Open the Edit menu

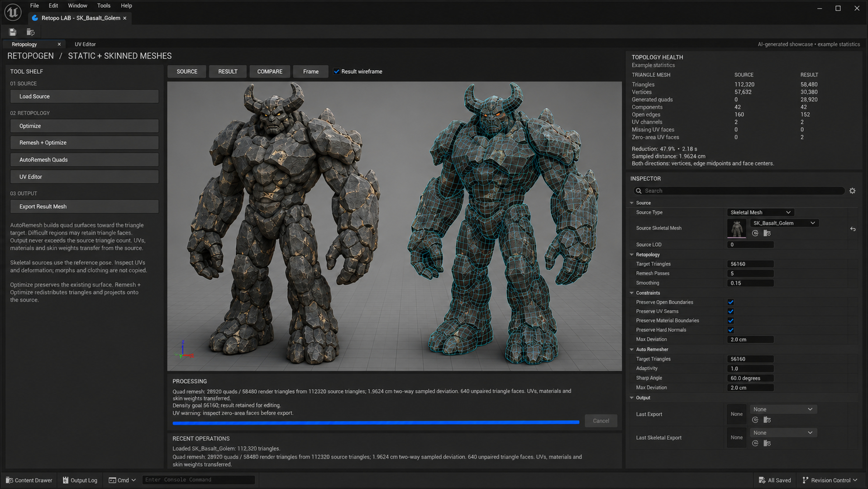(53, 5)
